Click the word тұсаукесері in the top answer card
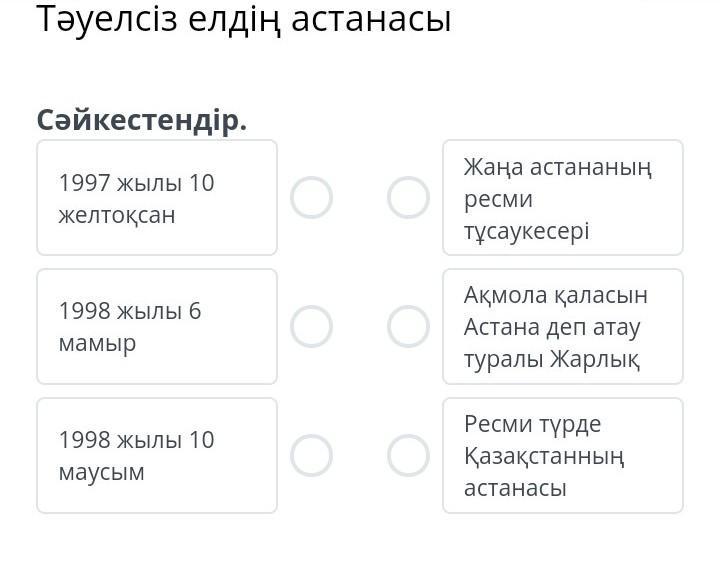This screenshot has width=720, height=563. (526, 231)
